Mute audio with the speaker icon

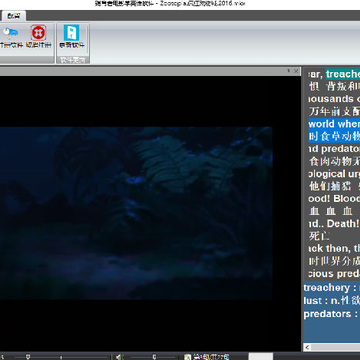point(120,357)
